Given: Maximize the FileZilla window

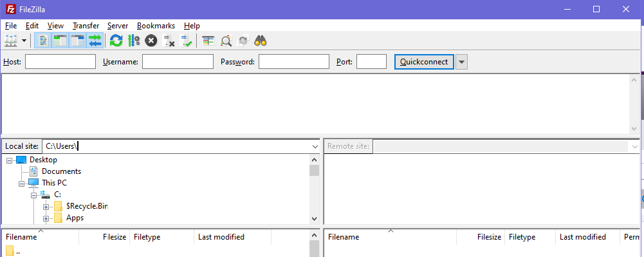Looking at the screenshot, I should point(596,9).
